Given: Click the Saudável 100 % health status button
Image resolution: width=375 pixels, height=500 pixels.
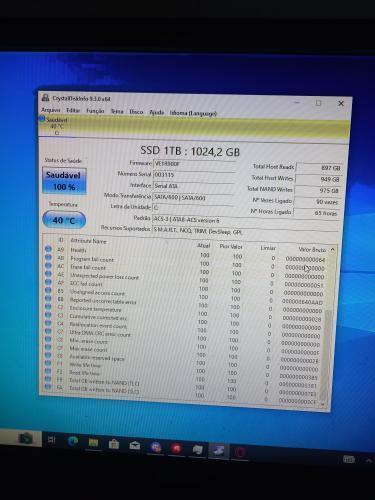Looking at the screenshot, I should pos(64,181).
